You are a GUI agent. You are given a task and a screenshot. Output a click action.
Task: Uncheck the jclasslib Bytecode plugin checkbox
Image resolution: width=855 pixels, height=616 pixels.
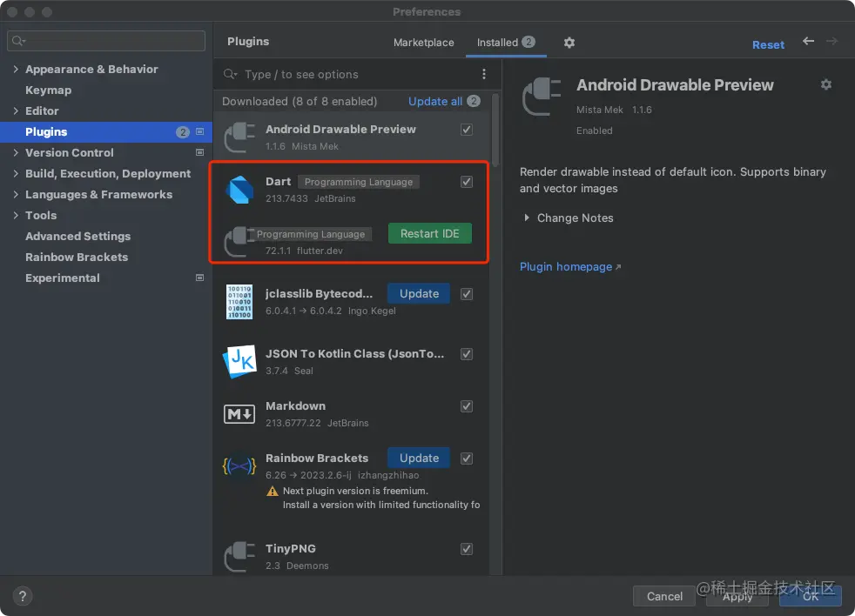click(x=466, y=294)
